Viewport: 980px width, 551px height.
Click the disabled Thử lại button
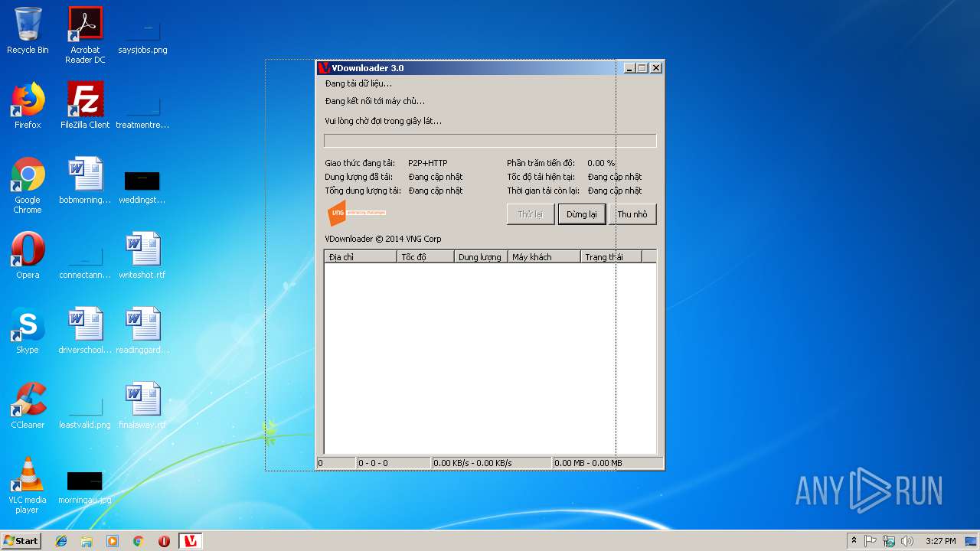point(531,214)
